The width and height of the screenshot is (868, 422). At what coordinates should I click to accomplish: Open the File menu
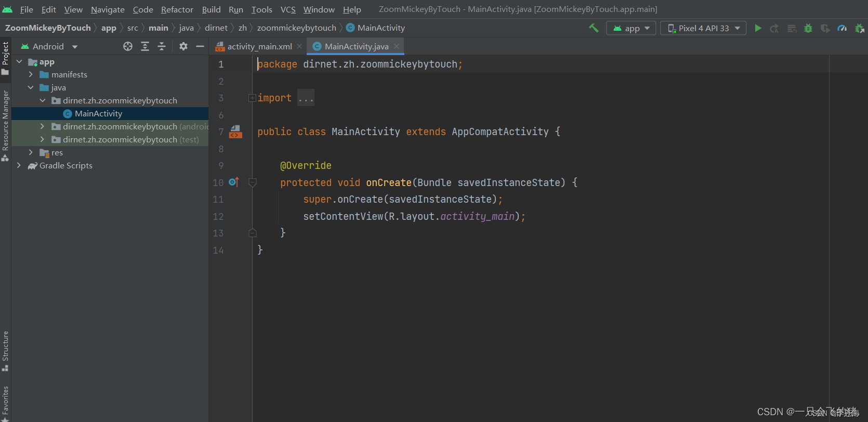27,9
